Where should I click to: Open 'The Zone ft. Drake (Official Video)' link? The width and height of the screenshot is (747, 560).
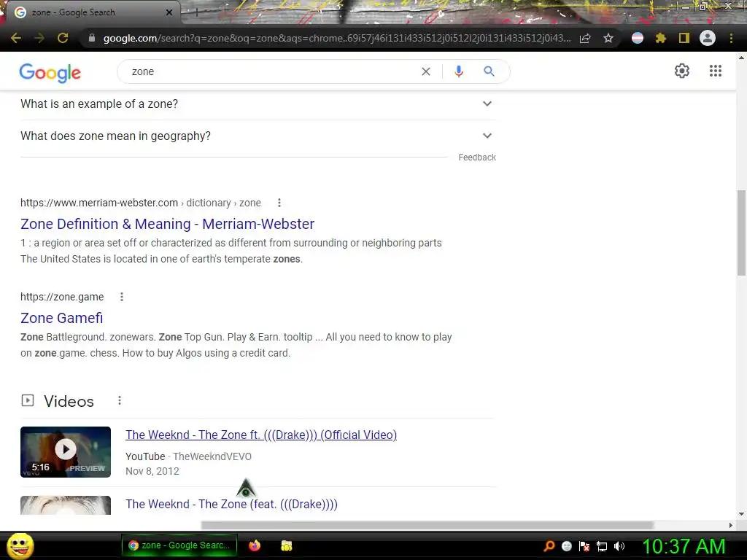(x=261, y=435)
